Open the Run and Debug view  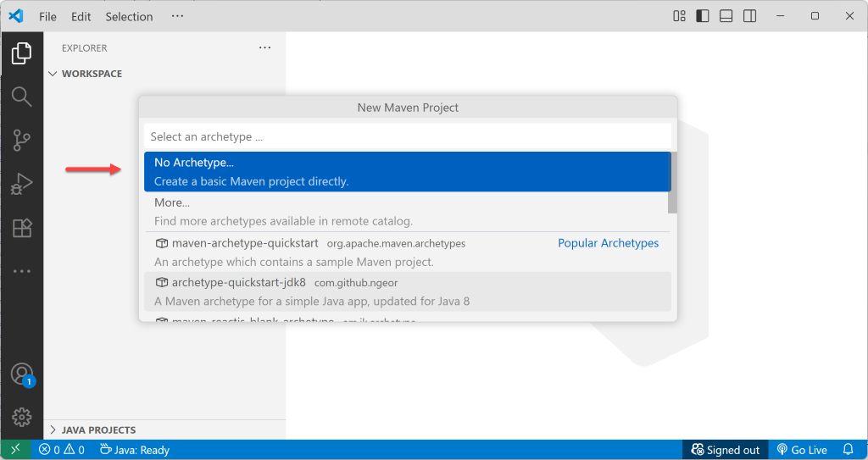pos(21,184)
